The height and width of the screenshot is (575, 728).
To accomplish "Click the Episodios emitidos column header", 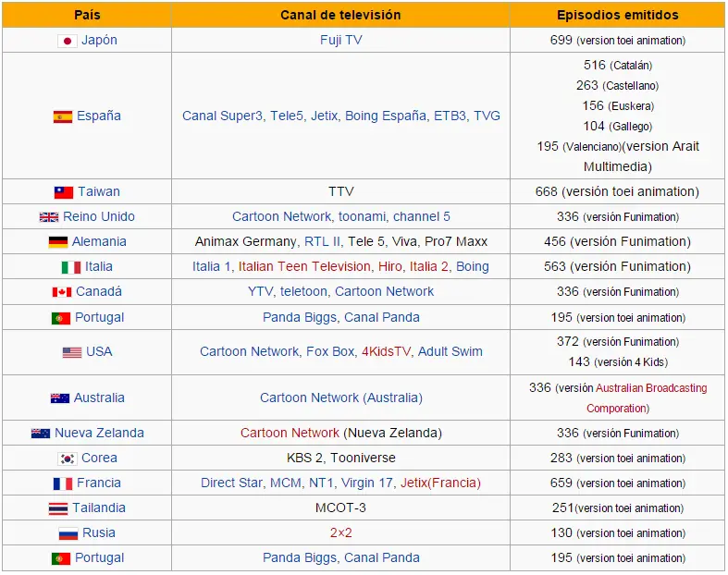I will click(x=618, y=15).
